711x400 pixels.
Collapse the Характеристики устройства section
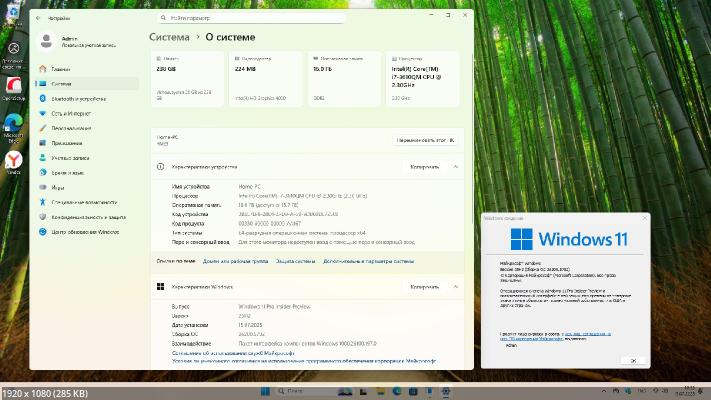click(455, 167)
